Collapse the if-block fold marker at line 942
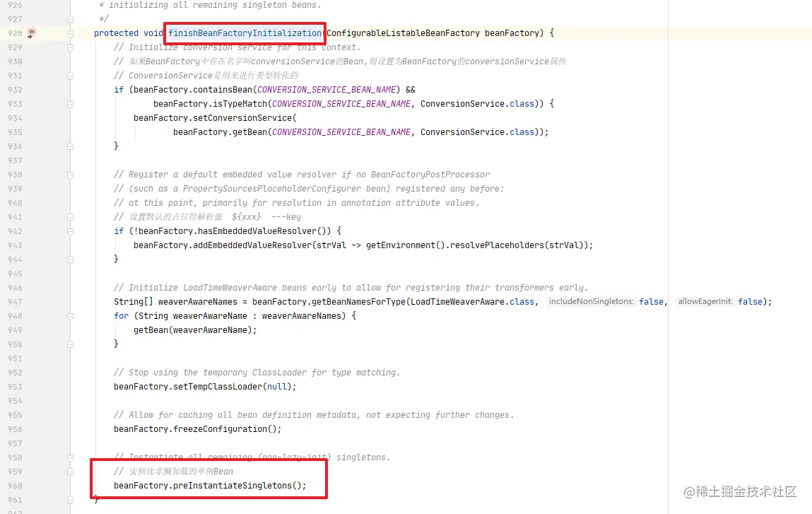This screenshot has height=514, width=812. (x=70, y=231)
